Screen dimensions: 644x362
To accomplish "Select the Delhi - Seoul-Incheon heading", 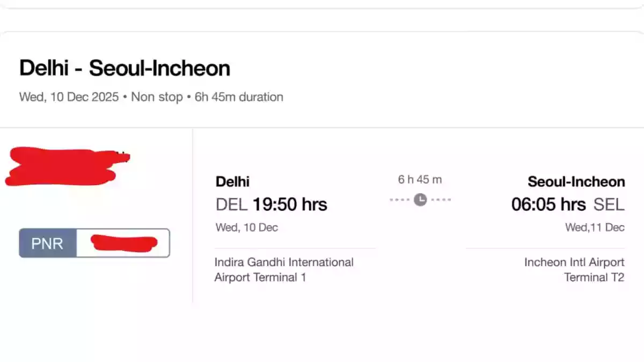I will click(125, 68).
